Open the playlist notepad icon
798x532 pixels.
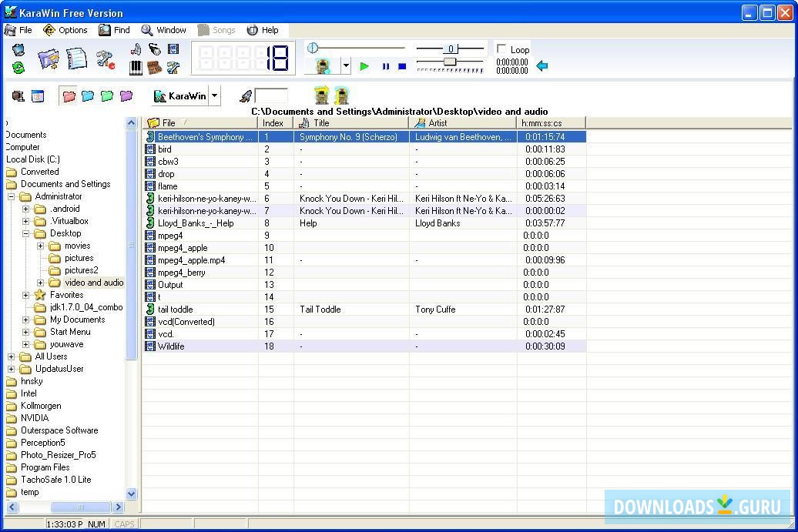tap(76, 59)
